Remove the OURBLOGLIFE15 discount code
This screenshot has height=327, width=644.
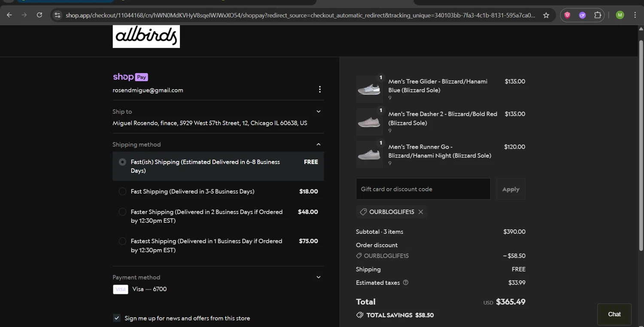(x=421, y=212)
